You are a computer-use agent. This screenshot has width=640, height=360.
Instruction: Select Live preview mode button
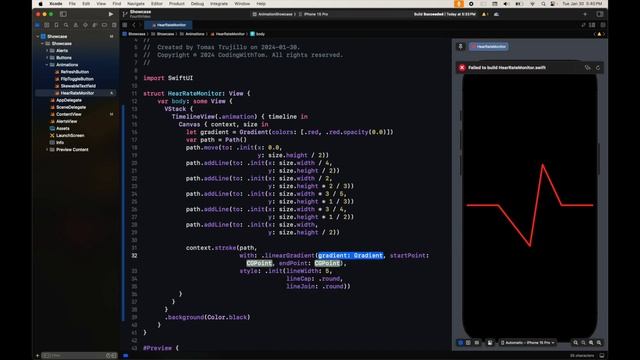point(460,342)
